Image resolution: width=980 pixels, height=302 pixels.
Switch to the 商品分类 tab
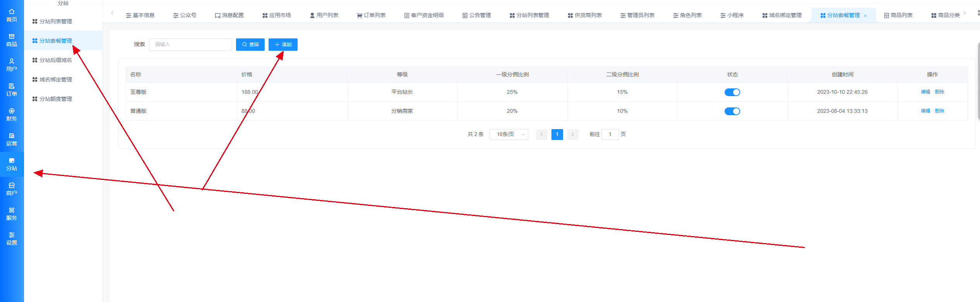[x=945, y=15]
